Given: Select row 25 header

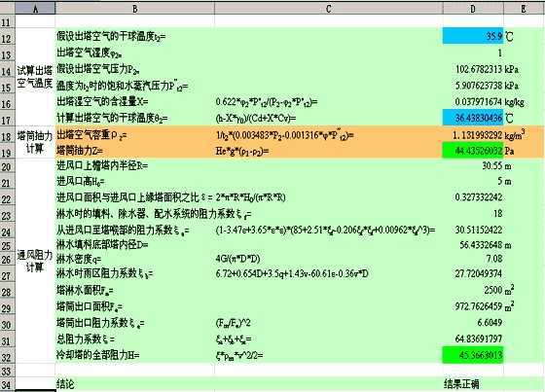Looking at the screenshot, I should click(x=7, y=245).
